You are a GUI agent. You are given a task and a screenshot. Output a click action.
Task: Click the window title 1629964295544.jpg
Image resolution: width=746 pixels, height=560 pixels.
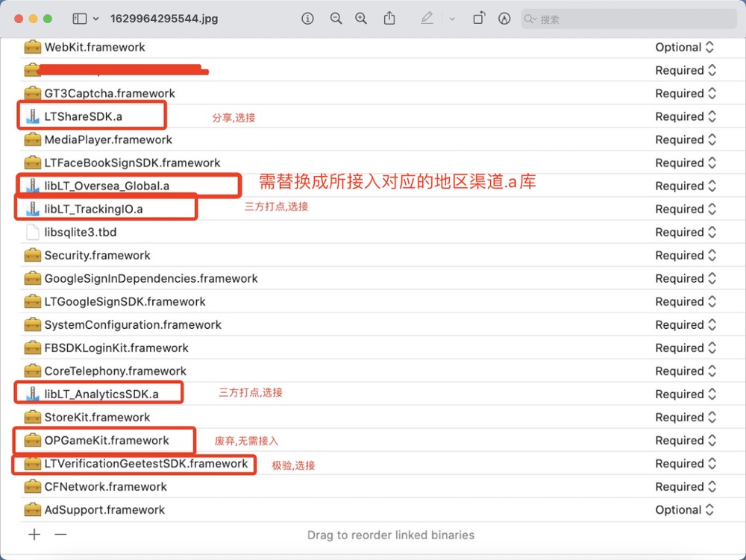(164, 19)
